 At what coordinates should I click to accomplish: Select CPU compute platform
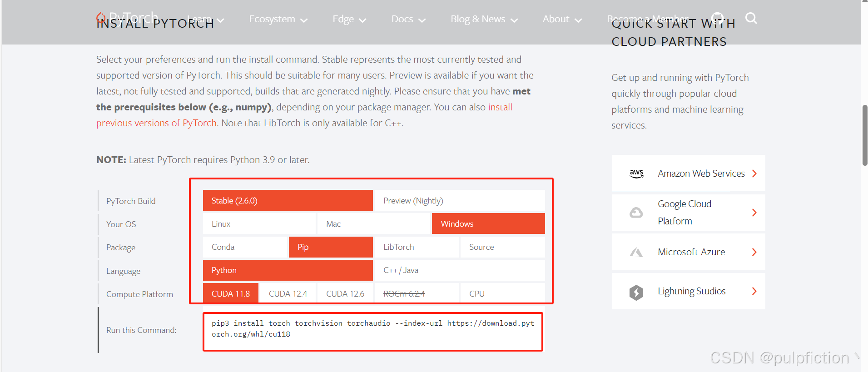click(x=502, y=293)
